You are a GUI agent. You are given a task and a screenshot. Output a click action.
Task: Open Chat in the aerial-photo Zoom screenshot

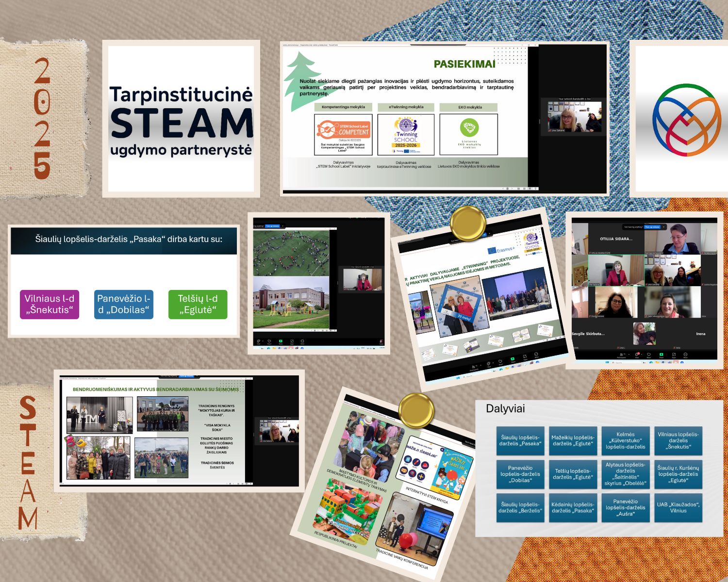pyautogui.click(x=259, y=342)
